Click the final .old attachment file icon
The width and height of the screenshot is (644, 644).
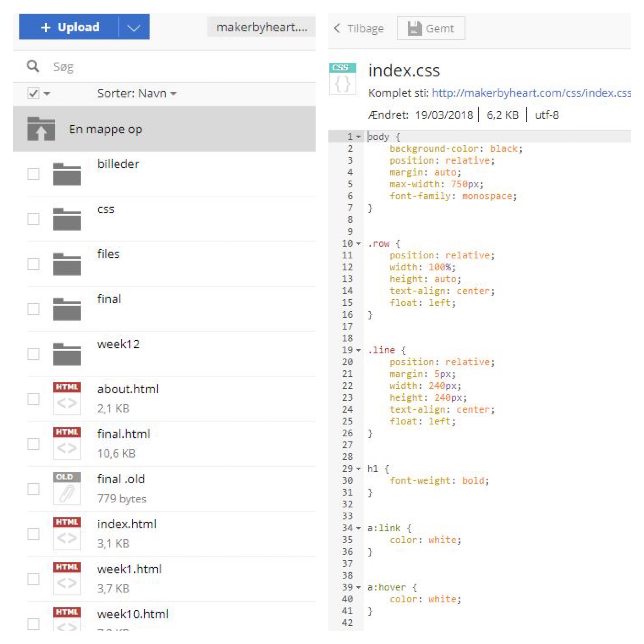click(67, 488)
